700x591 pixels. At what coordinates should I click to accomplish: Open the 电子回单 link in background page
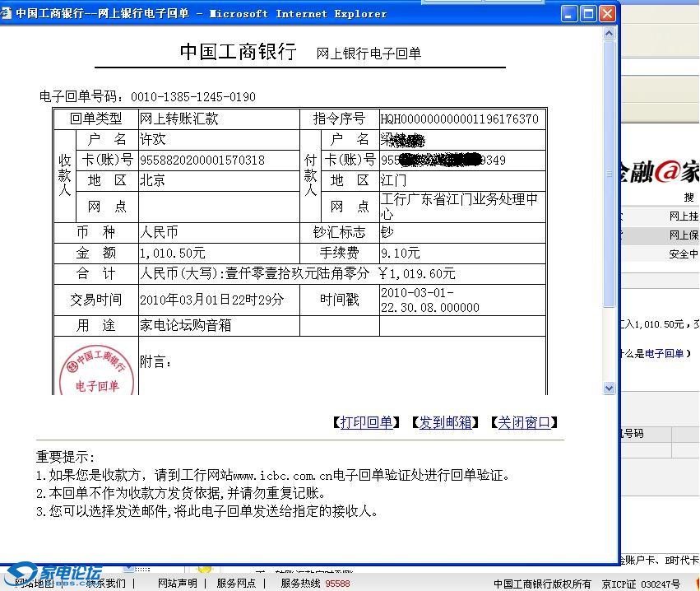(664, 354)
